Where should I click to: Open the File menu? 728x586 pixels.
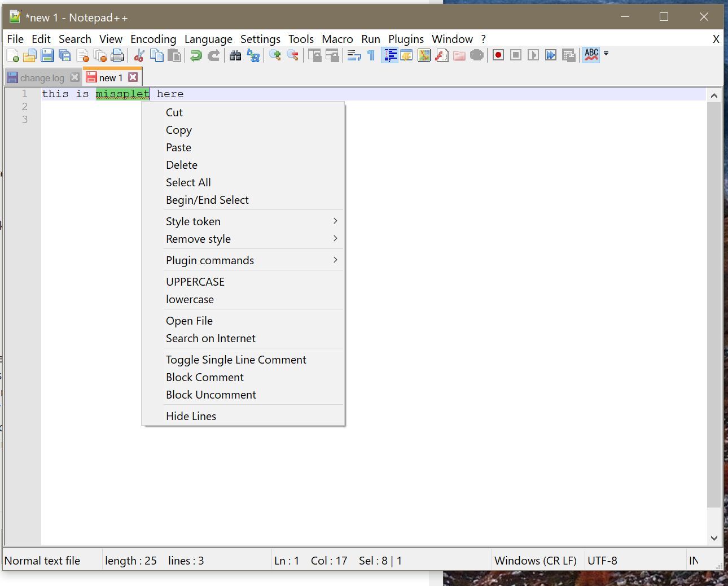(x=15, y=39)
